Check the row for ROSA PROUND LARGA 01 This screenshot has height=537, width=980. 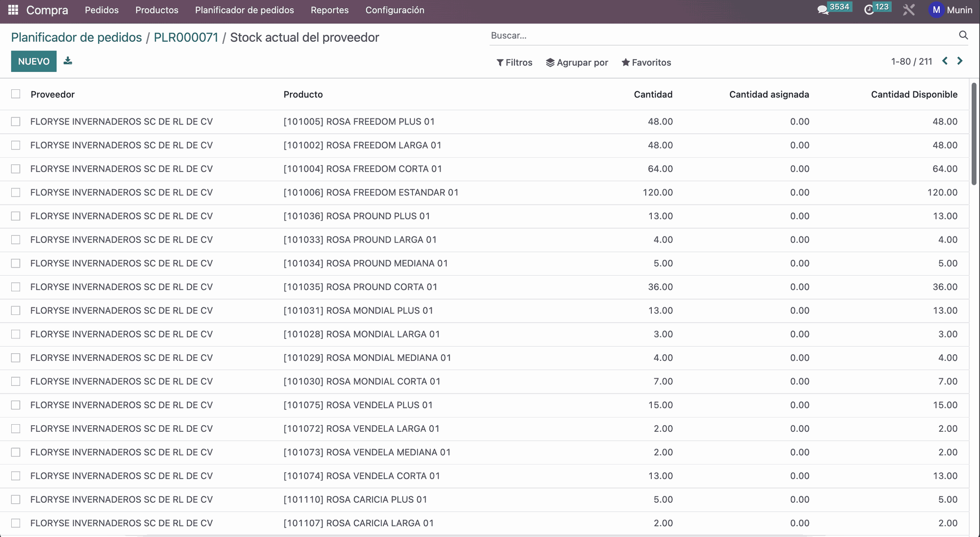tap(16, 240)
